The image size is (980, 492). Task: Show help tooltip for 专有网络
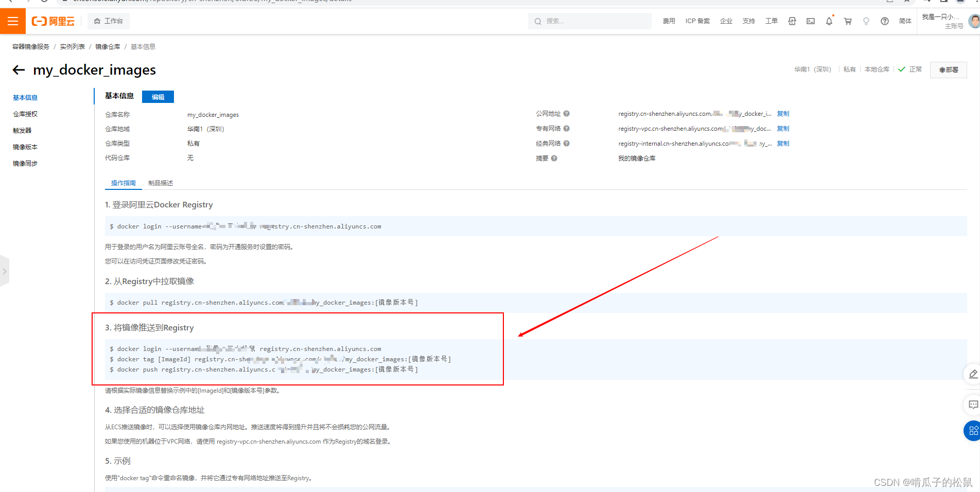pyautogui.click(x=566, y=129)
